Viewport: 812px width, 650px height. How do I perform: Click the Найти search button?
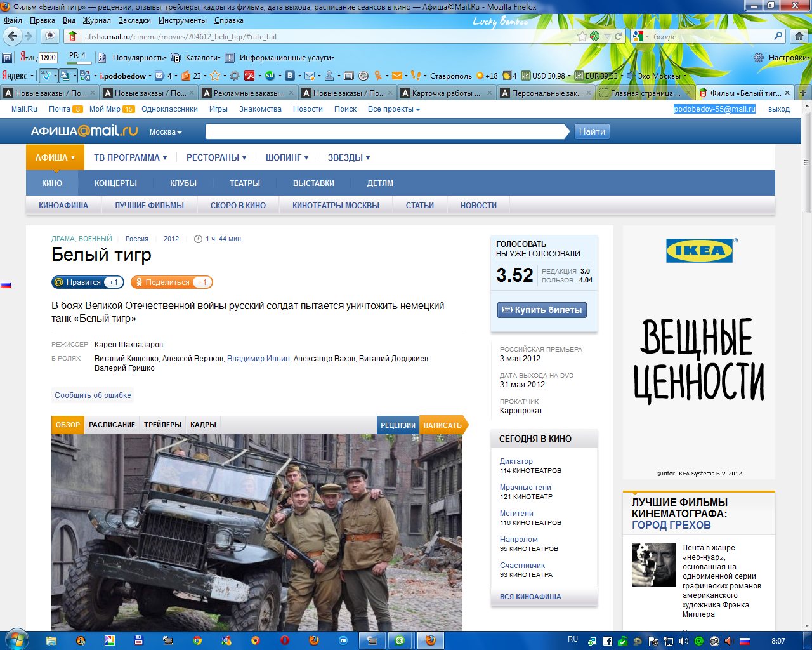592,131
